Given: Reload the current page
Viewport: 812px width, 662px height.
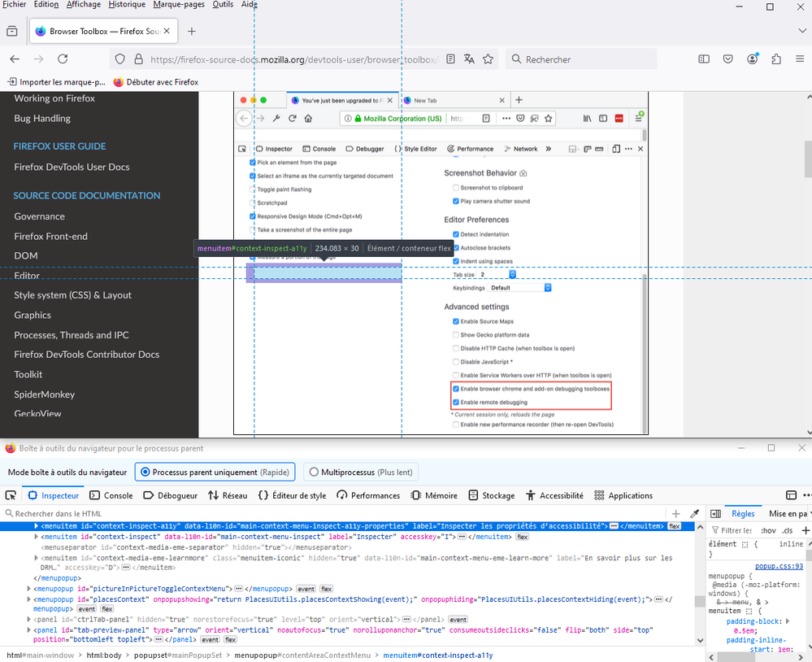Looking at the screenshot, I should coord(63,59).
